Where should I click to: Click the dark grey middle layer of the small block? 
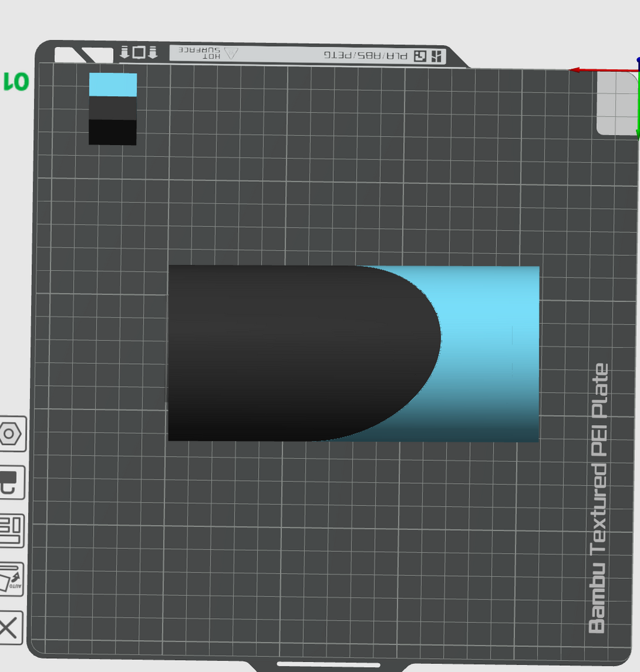click(112, 108)
